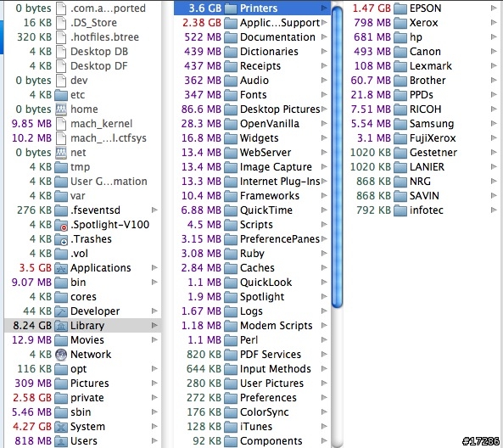Select the PreferencePanes folder row

coord(253,239)
